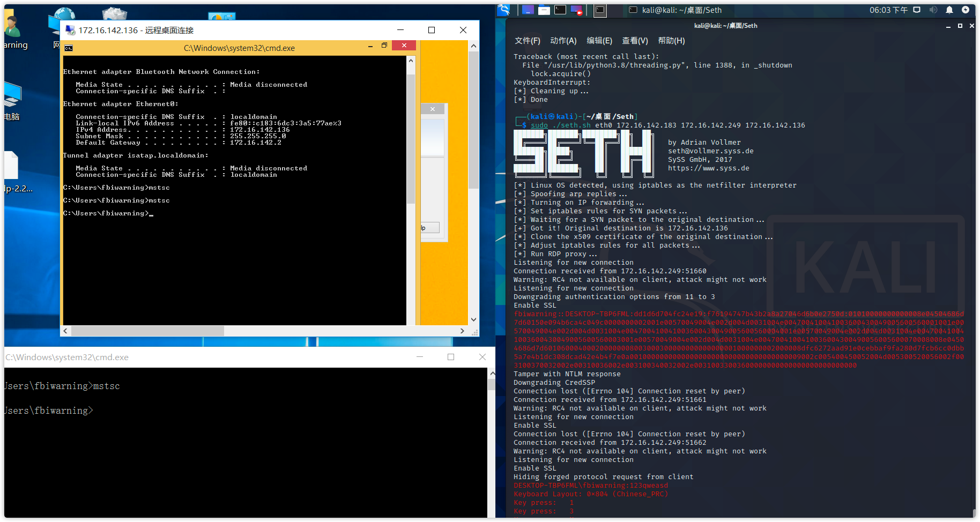Screen dimensions: 980x522
Task: Open the notifications bell icon in Kali panel
Action: coord(949,10)
